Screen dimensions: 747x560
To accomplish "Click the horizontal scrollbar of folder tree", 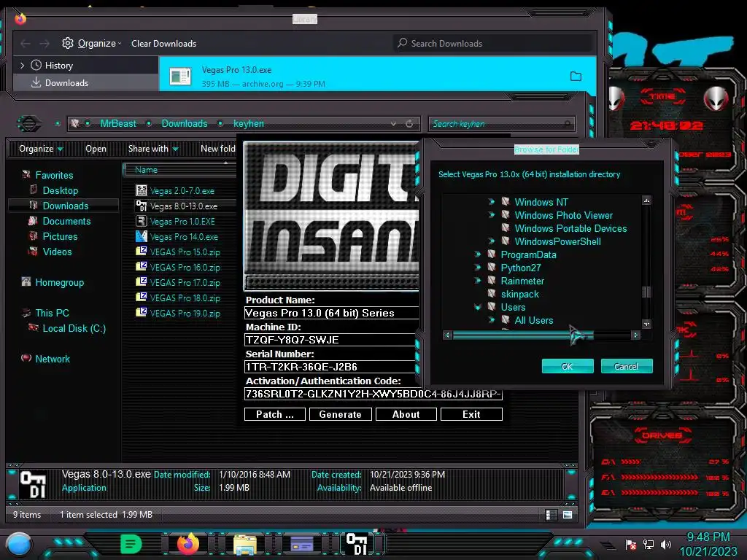I will coord(523,335).
